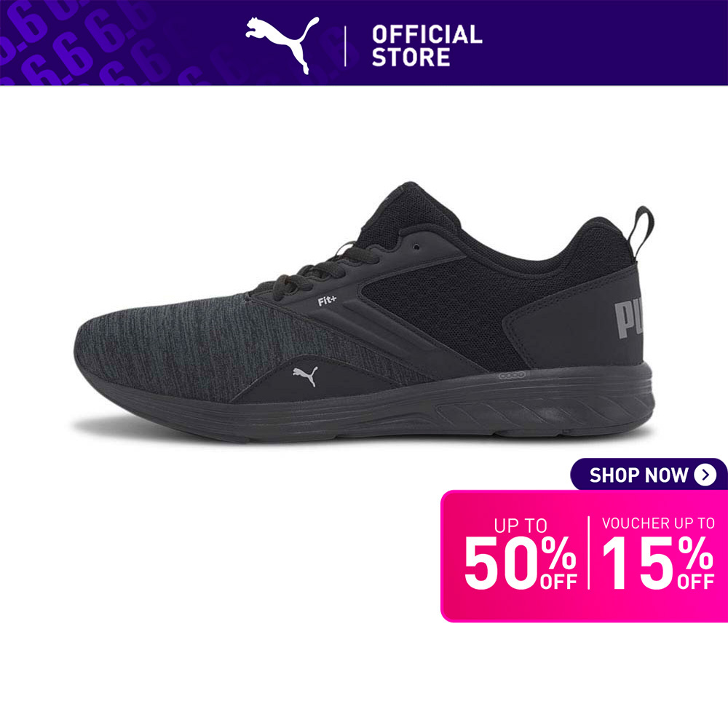This screenshot has height=728, width=728.
Task: Click the heel pull loop on the shoe
Action: click(x=641, y=231)
